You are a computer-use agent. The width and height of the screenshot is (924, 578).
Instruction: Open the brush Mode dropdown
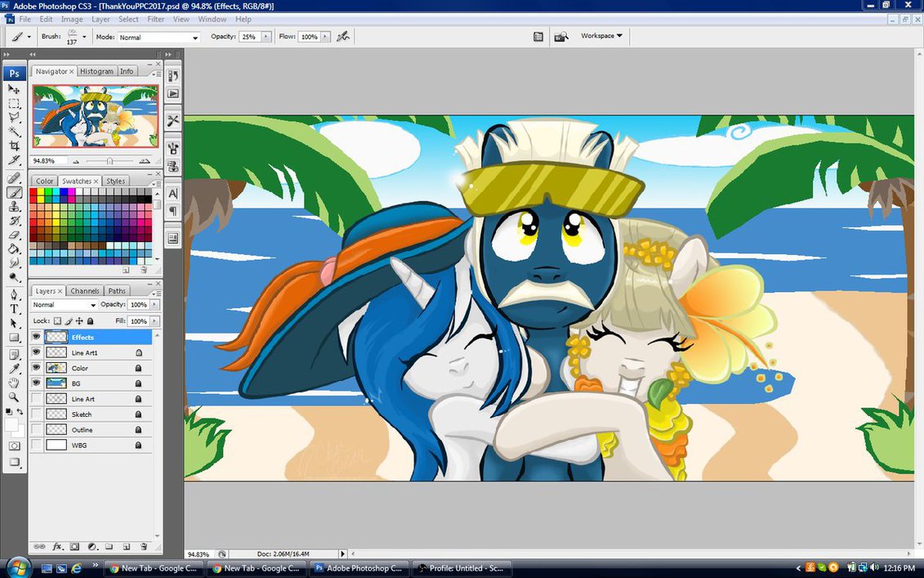[x=158, y=38]
